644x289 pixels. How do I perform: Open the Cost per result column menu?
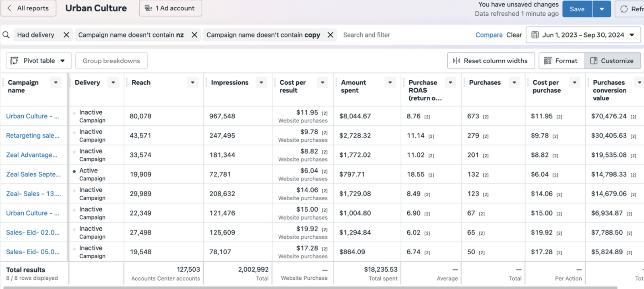coord(322,83)
